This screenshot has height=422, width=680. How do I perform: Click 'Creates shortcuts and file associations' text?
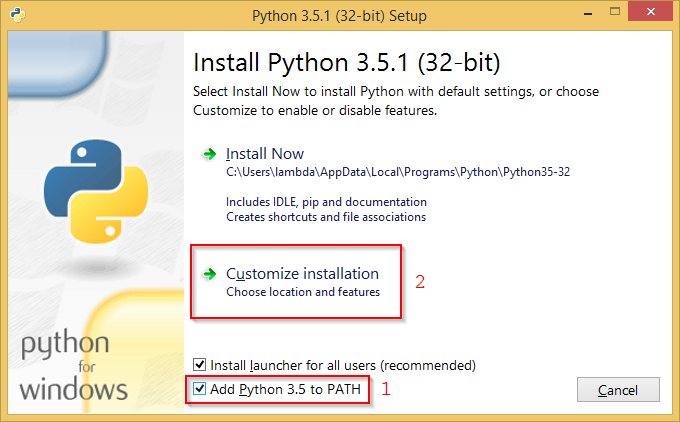tap(326, 217)
